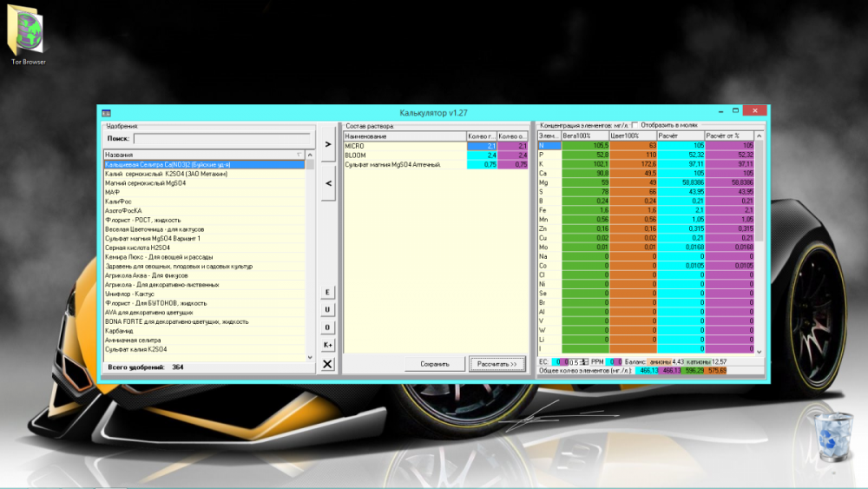Open the Tor Browser desktop folder

click(x=29, y=35)
